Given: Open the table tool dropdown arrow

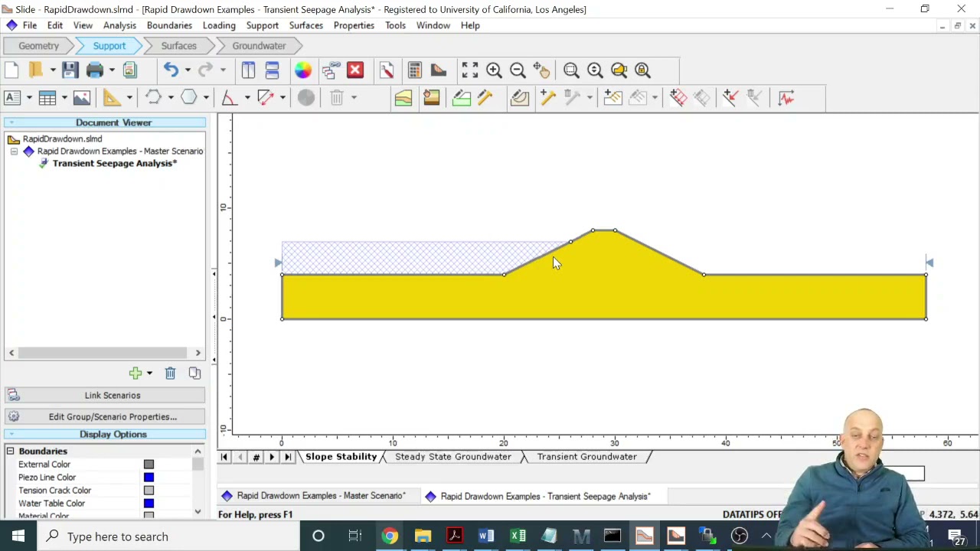Looking at the screenshot, I should pyautogui.click(x=64, y=97).
